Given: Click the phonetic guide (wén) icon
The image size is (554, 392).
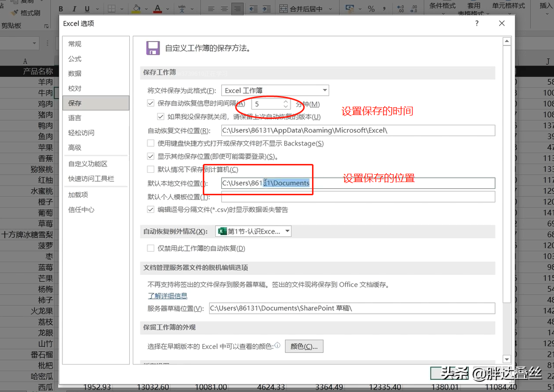Looking at the screenshot, I should pyautogui.click(x=182, y=9).
